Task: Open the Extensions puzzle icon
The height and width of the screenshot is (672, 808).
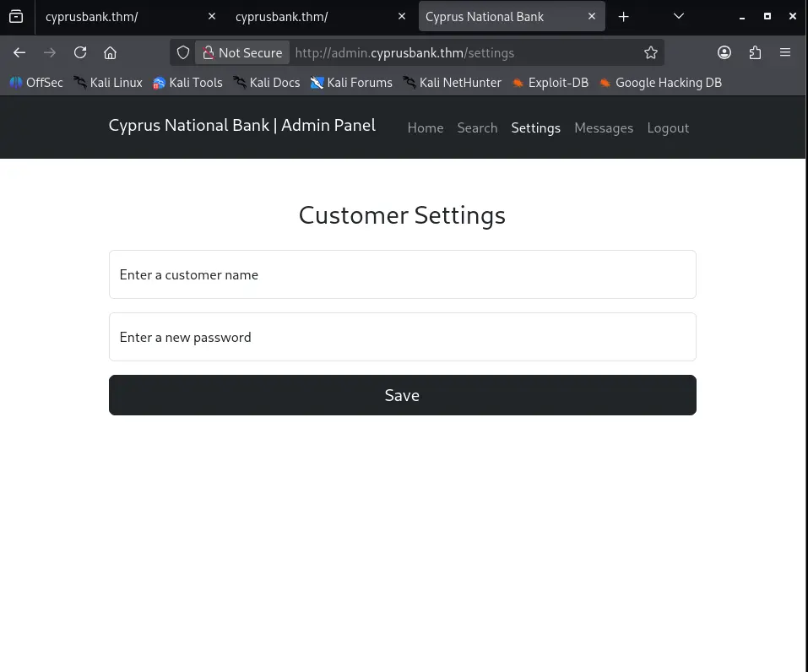Action: coord(755,52)
